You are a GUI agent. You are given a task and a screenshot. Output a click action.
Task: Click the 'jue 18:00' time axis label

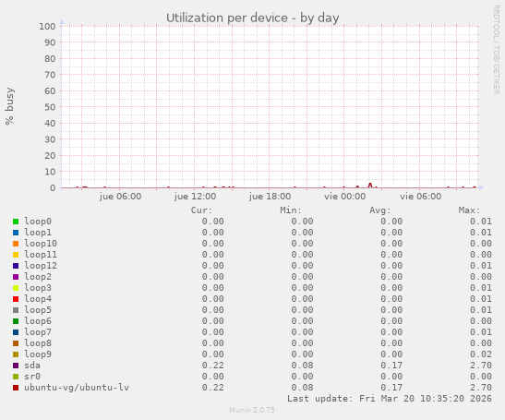pos(270,196)
